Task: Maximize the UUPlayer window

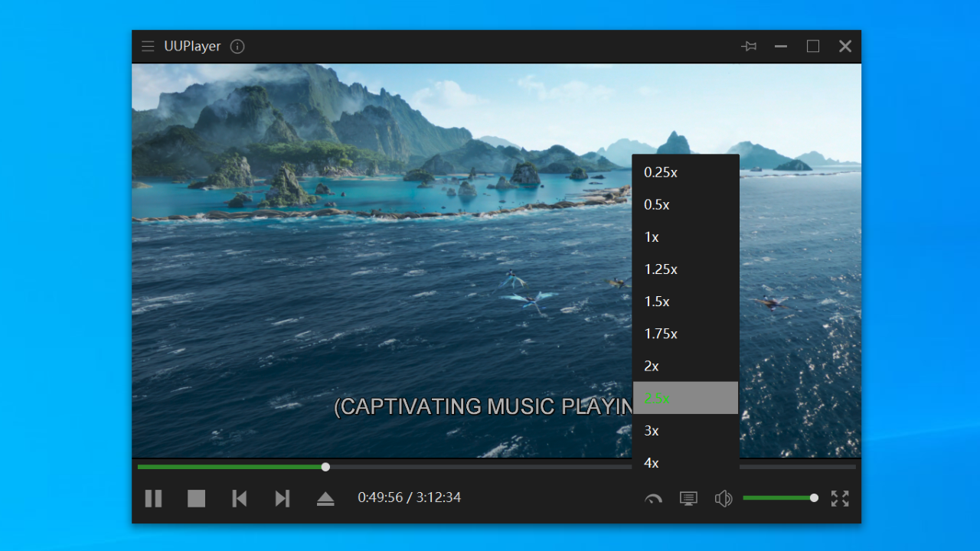Action: pyautogui.click(x=813, y=47)
